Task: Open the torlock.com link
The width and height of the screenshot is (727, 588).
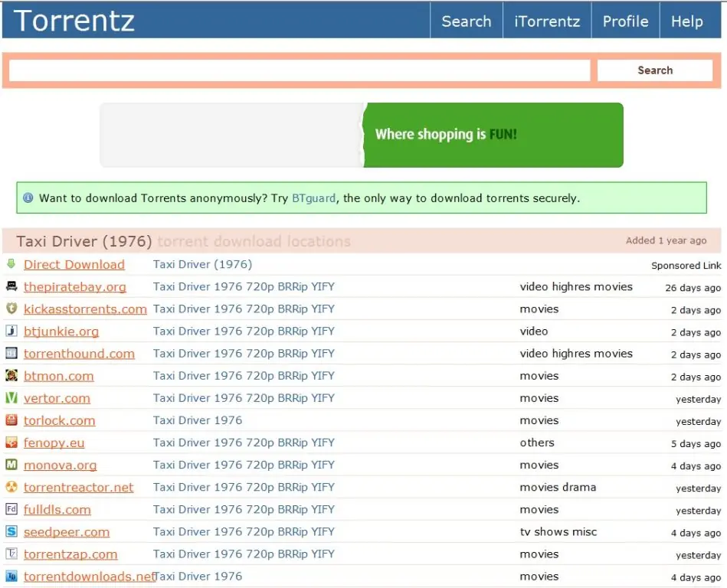Action: 59,420
